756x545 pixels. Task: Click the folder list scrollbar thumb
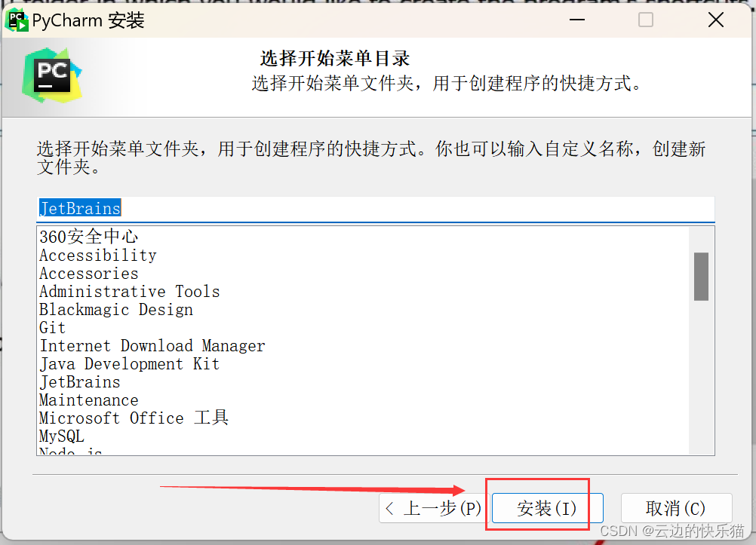701,277
